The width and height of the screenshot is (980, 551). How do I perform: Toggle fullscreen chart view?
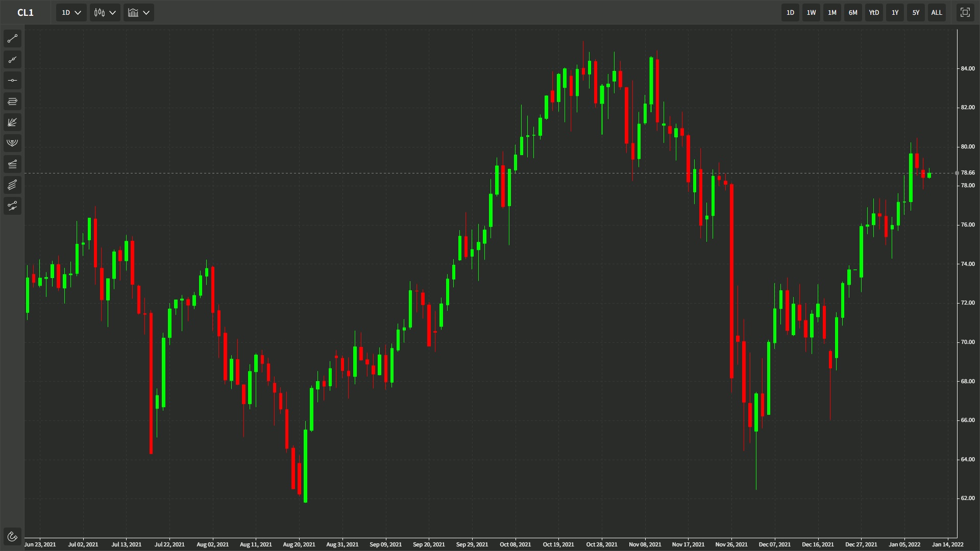[x=965, y=12]
